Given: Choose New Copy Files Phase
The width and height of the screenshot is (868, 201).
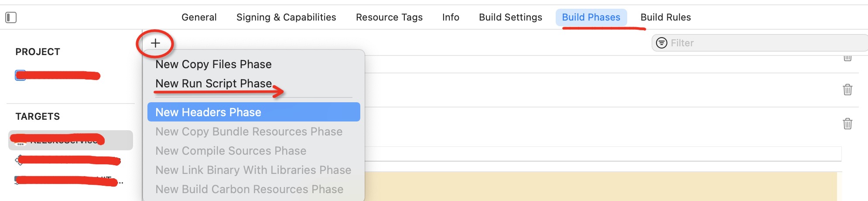Looking at the screenshot, I should [x=213, y=64].
